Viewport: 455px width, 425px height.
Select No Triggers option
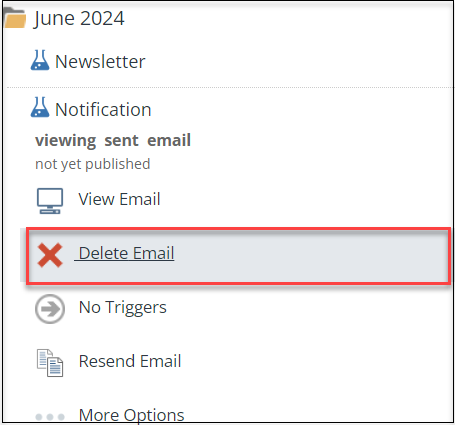pos(123,307)
